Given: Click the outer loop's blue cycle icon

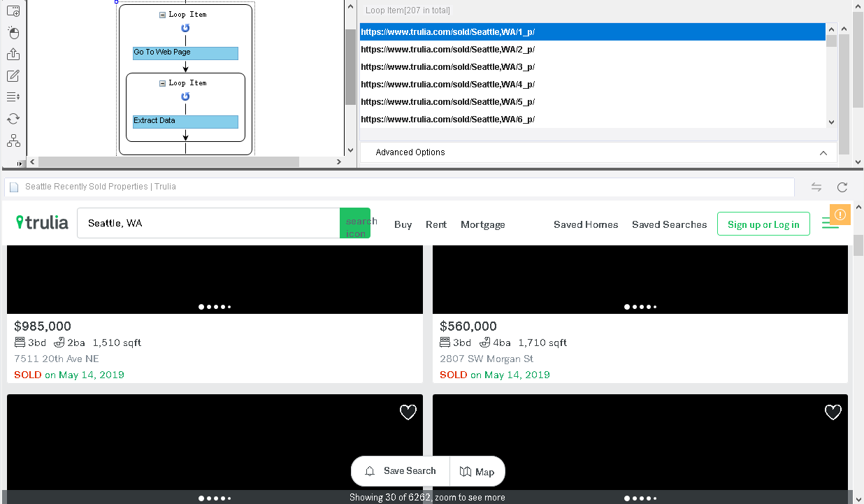Looking at the screenshot, I should pyautogui.click(x=185, y=28).
